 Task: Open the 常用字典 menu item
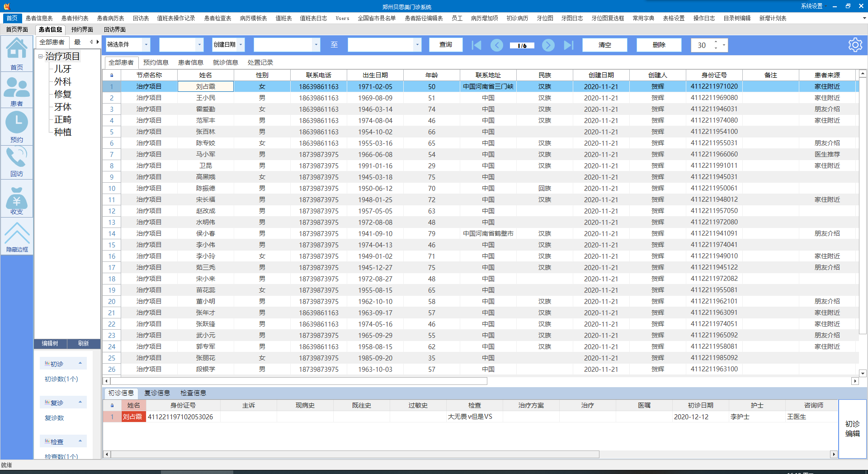pos(643,18)
